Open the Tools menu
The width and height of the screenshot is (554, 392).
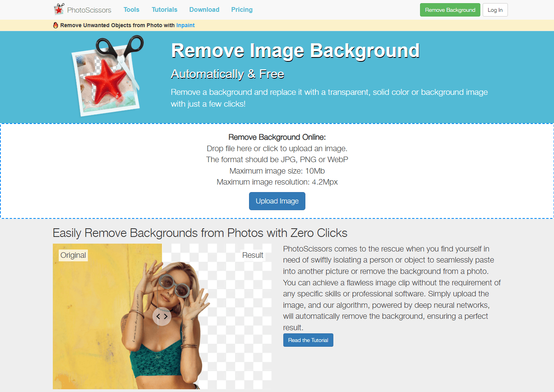131,9
